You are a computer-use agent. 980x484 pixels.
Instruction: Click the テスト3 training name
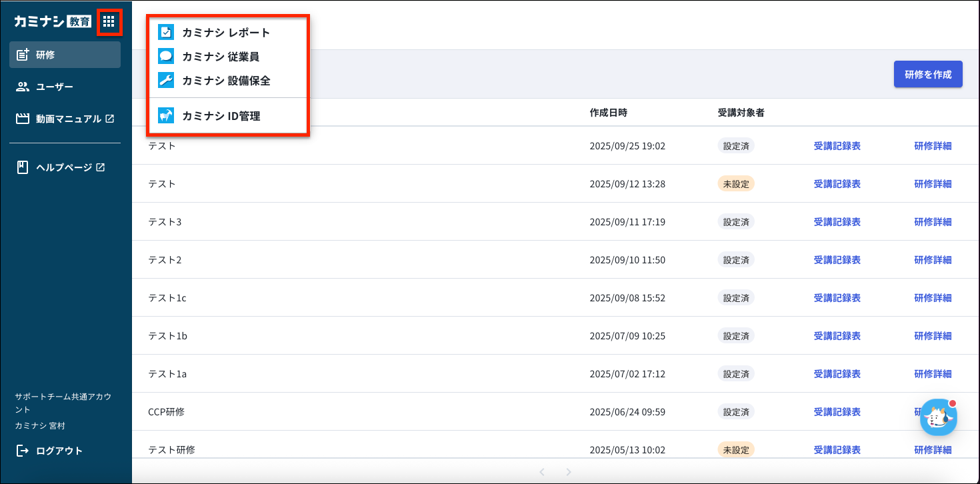coord(165,221)
